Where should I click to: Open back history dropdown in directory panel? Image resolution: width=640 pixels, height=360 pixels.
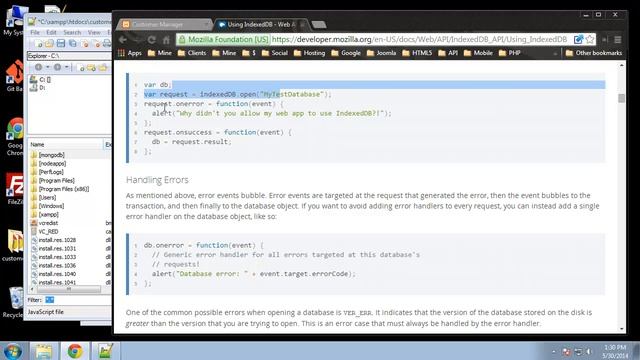click(48, 67)
